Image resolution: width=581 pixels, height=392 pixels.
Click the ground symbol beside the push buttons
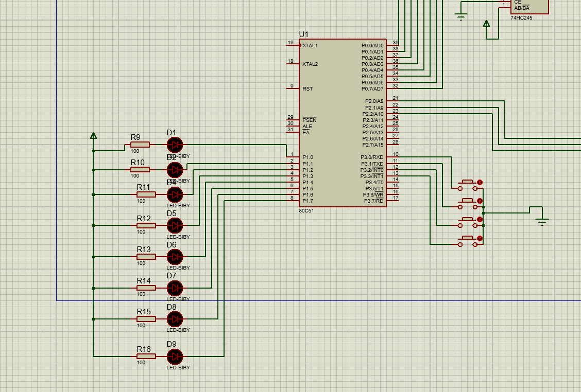pos(542,222)
